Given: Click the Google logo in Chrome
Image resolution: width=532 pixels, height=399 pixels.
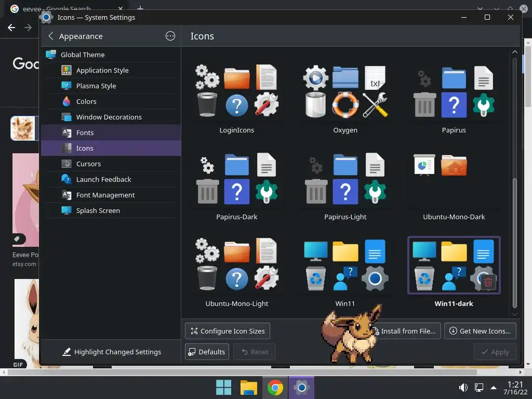Looking at the screenshot, I should coord(25,63).
